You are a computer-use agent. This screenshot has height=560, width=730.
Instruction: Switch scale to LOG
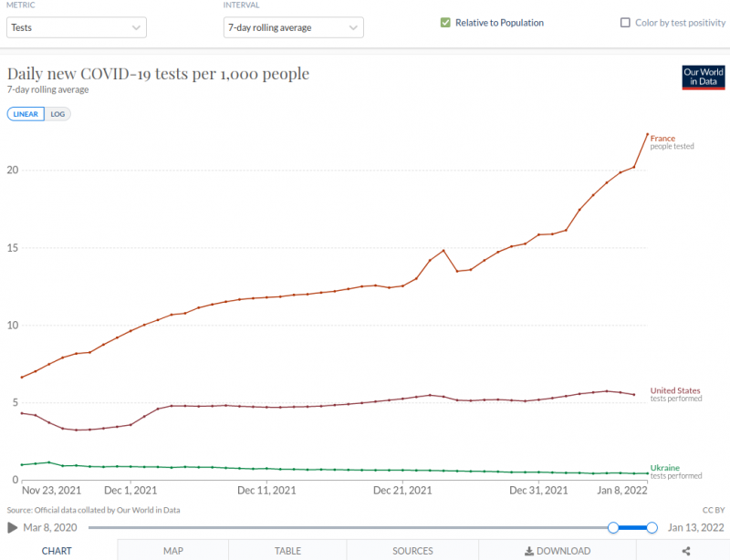[59, 114]
